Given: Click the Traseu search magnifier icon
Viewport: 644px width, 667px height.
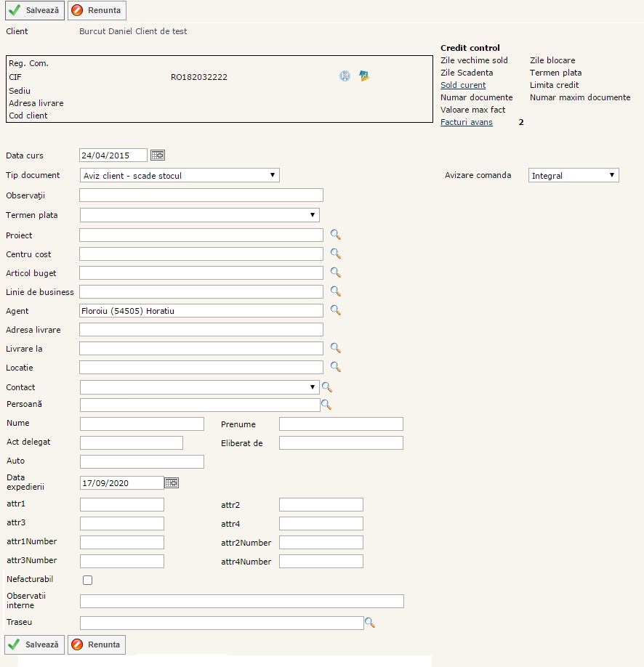Looking at the screenshot, I should click(369, 623).
